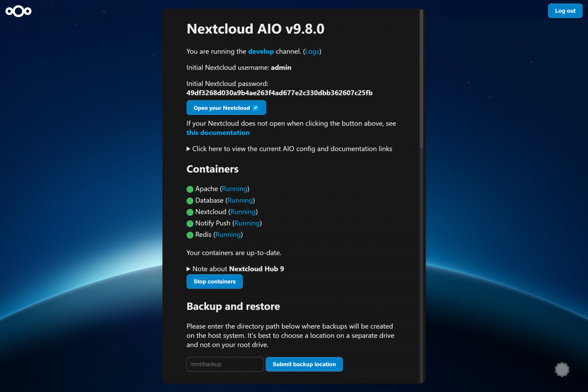Submit the backup location
This screenshot has width=588, height=392.
tap(304, 364)
